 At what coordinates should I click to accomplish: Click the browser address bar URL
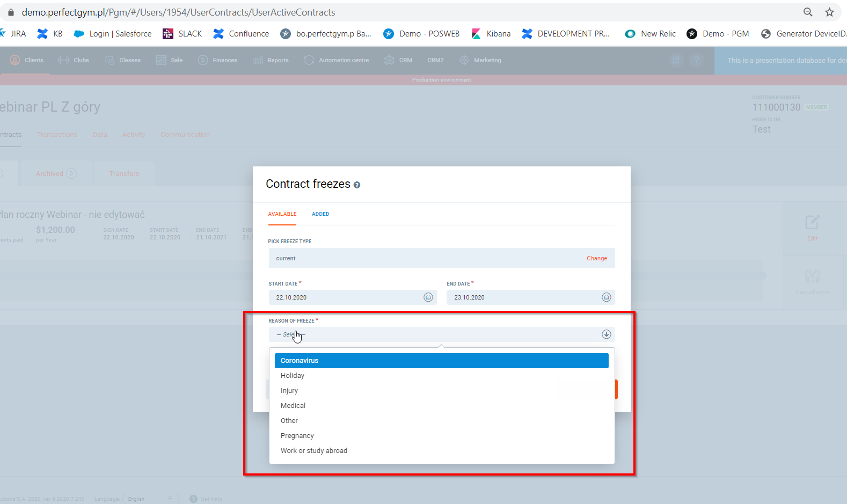click(x=178, y=12)
